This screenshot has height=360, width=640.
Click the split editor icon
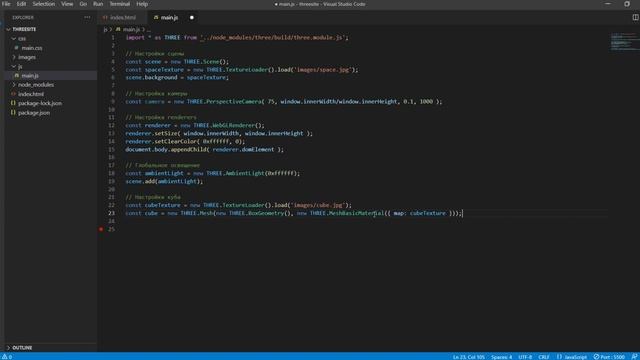pos(635,17)
